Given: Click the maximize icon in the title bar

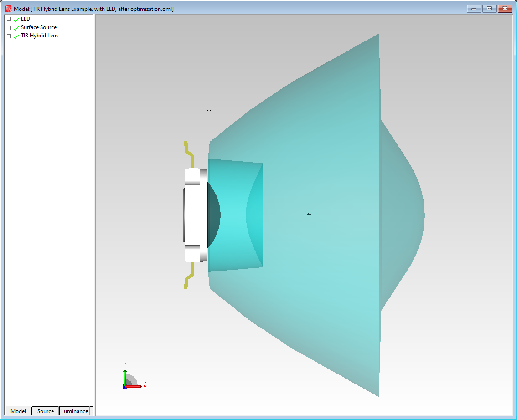Looking at the screenshot, I should pos(489,8).
